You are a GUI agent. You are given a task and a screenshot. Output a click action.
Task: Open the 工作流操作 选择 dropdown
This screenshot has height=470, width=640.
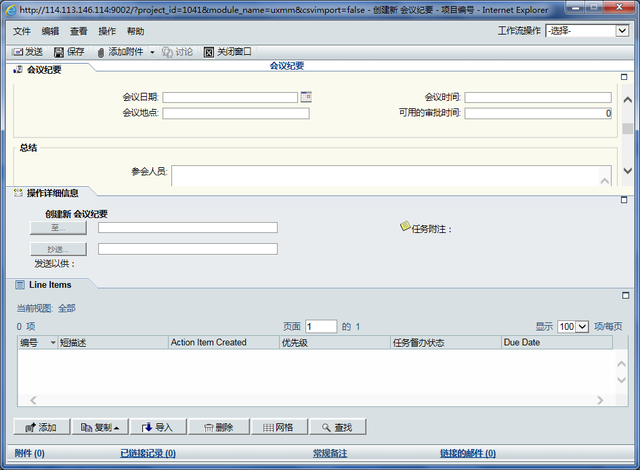coord(587,31)
